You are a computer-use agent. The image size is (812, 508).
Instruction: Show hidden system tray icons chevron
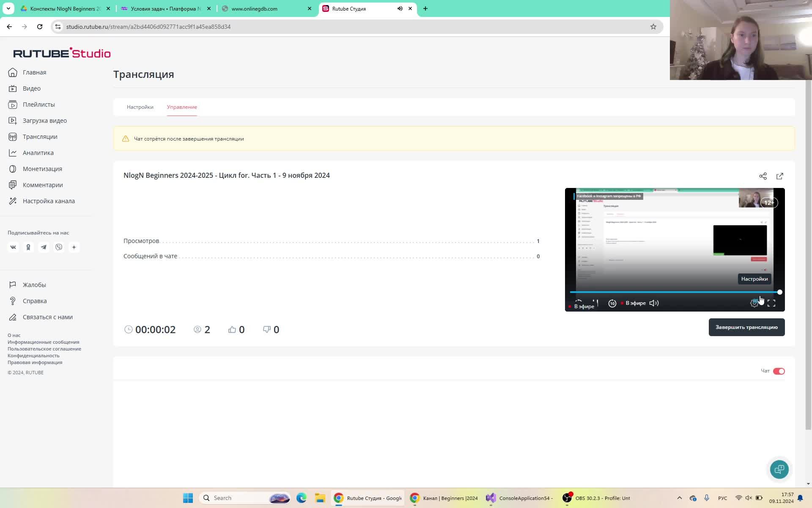pos(679,498)
